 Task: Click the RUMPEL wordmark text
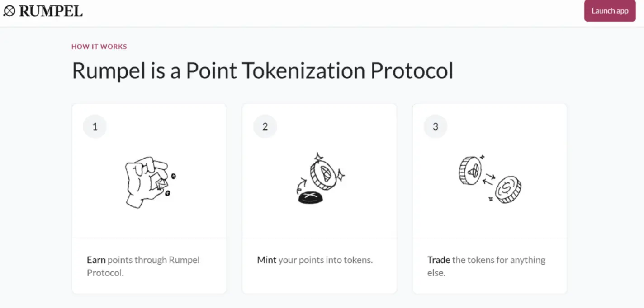click(51, 11)
